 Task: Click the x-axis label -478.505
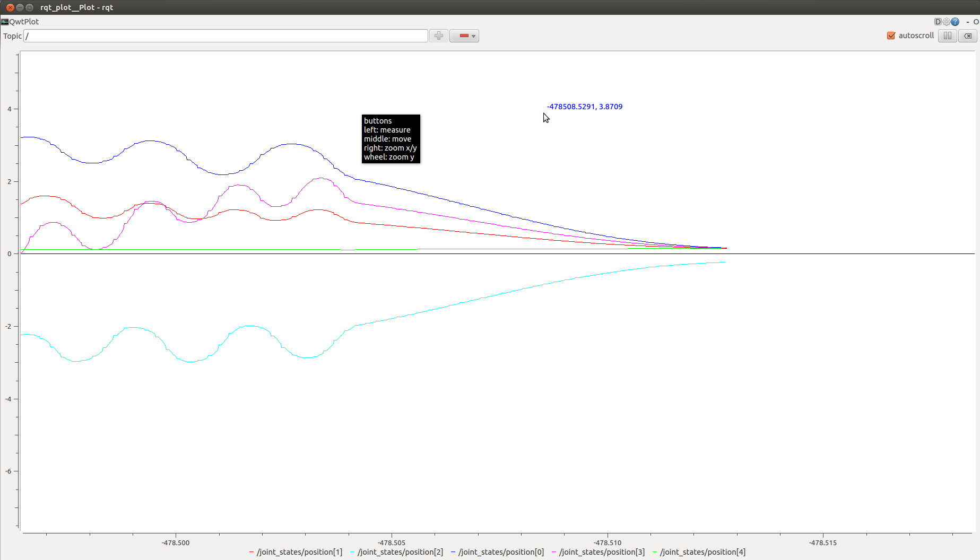(392, 542)
